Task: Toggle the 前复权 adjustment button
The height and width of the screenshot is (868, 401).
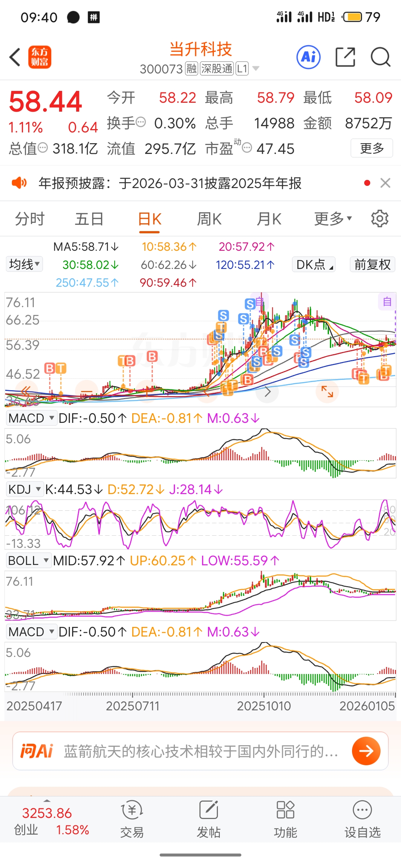Action: click(372, 264)
